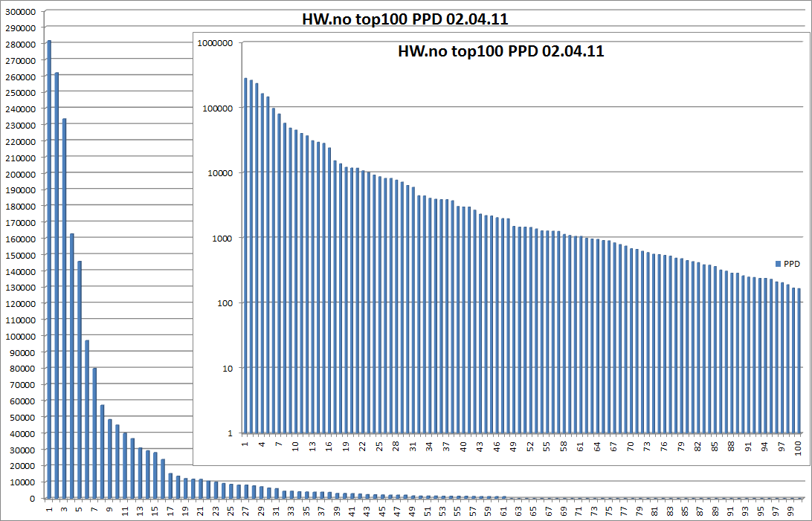This screenshot has height=521, width=812.
Task: Select the outer chart title behind the inset
Action: pos(405,19)
